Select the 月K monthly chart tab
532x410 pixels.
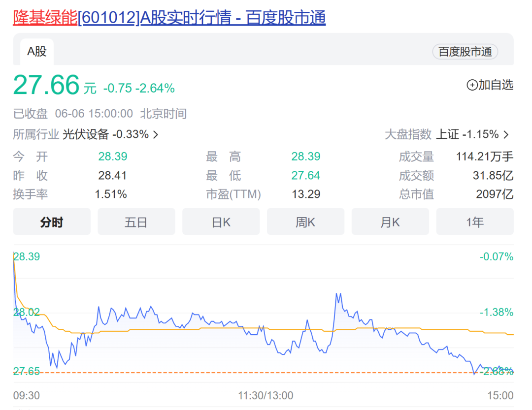pos(390,222)
